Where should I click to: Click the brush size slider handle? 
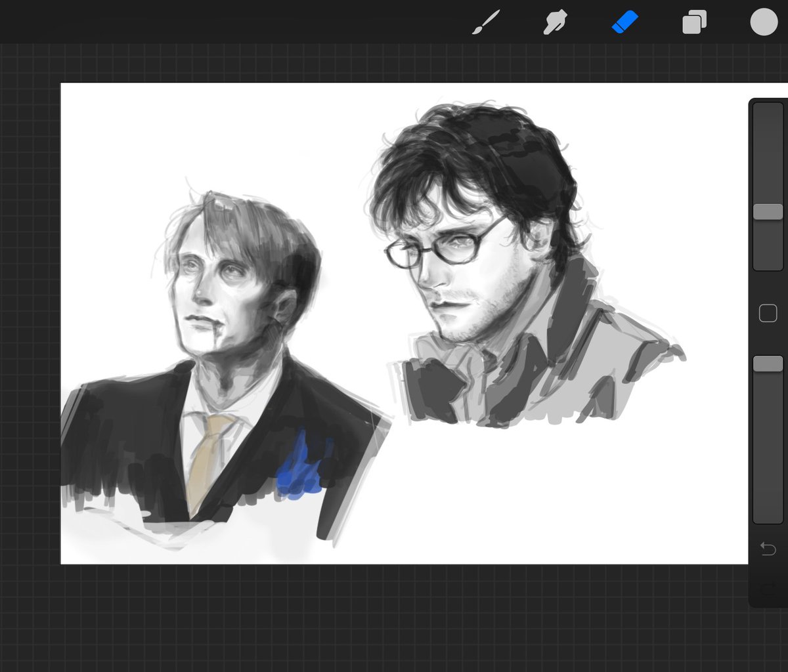(768, 211)
